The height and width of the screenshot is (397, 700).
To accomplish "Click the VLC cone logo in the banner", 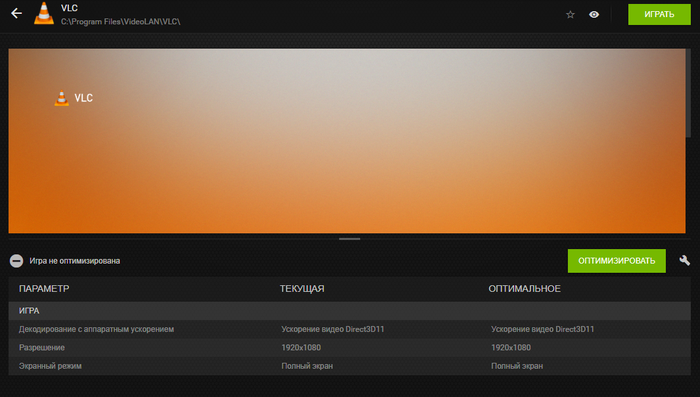I will click(x=62, y=98).
